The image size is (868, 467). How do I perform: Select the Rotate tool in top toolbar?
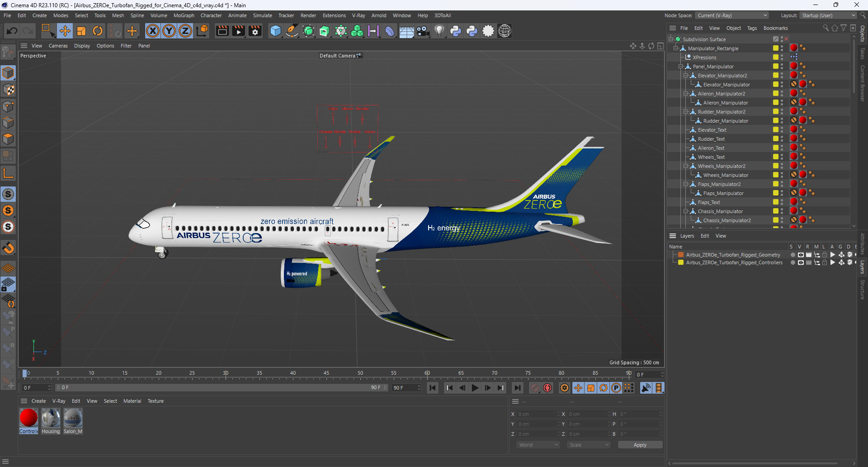pyautogui.click(x=98, y=31)
